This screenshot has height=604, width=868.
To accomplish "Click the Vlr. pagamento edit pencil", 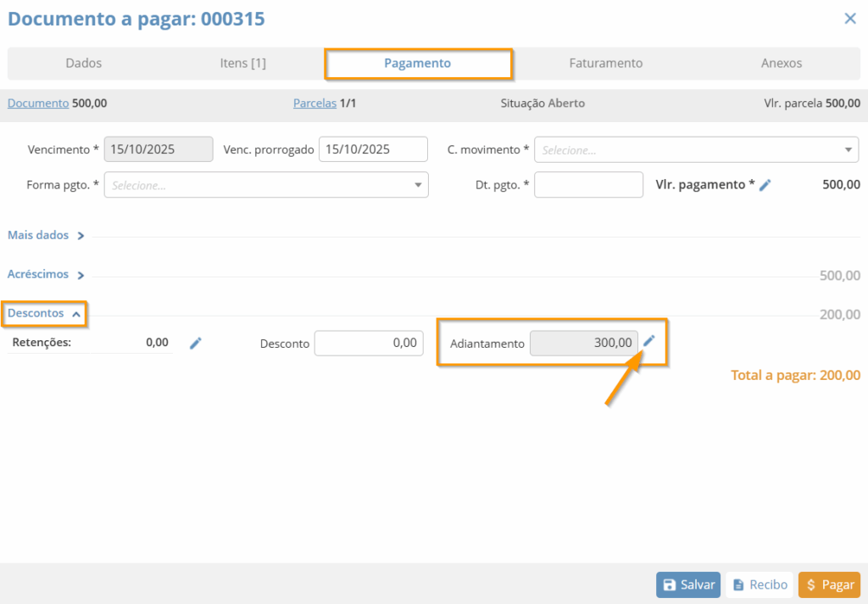I will click(x=765, y=185).
